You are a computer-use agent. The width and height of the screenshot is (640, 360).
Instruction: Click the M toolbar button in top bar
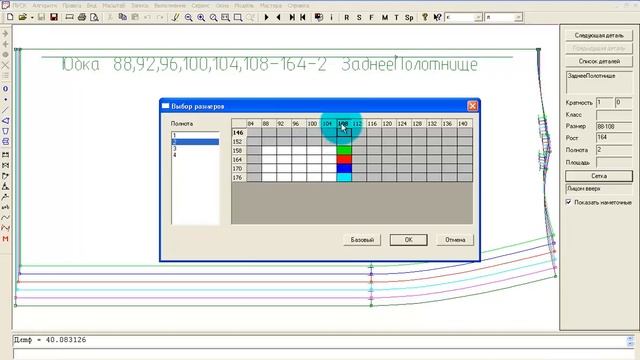click(x=385, y=18)
